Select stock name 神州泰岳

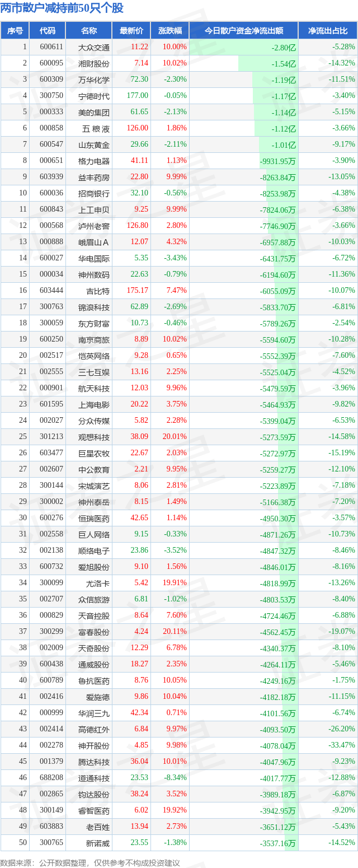coord(94,502)
